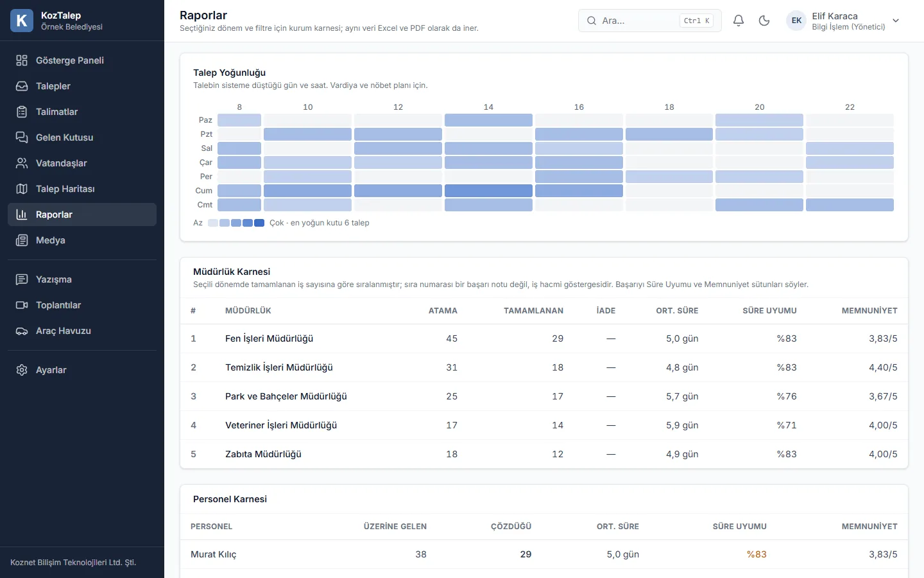Screen dimensions: 924x578
Task: Click the KozTalep logo icon
Action: tap(22, 21)
